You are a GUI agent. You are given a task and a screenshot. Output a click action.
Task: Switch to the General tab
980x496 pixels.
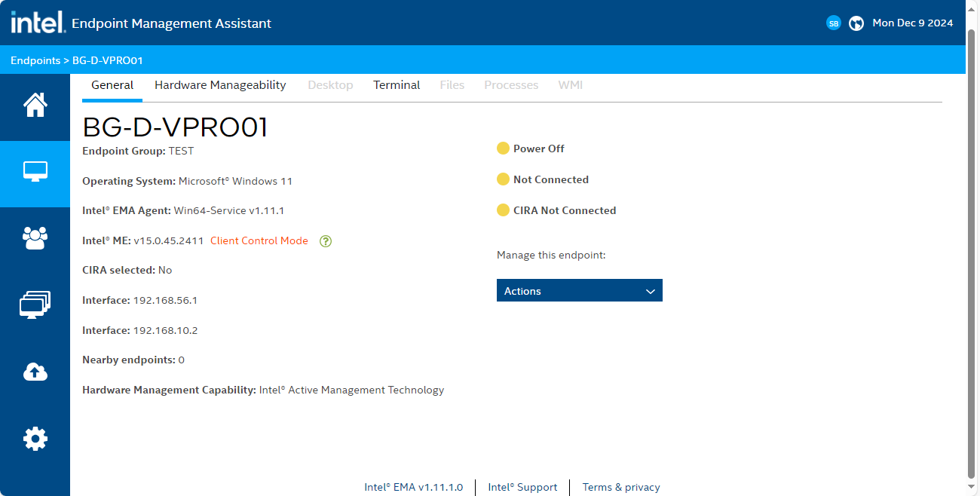tap(112, 85)
